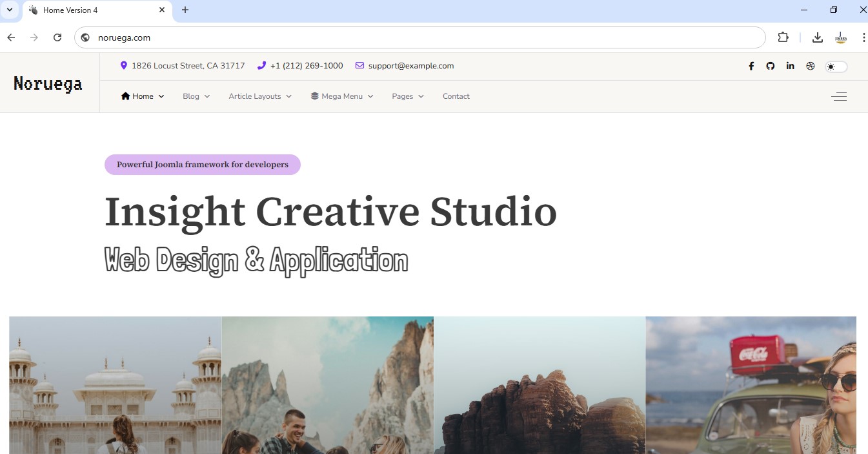Screen dimensions: 868x454
Task: Call +1 (212) 269-1000 via the phone link
Action: click(x=306, y=65)
